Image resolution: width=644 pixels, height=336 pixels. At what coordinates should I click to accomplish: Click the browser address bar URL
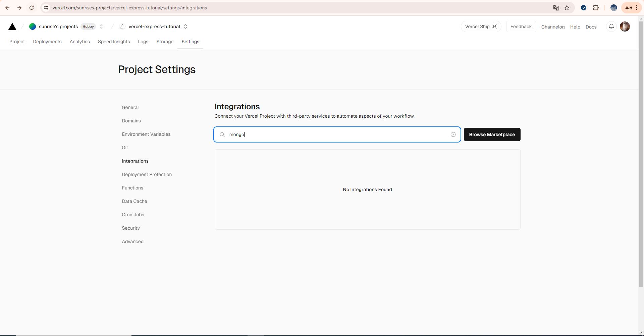[129, 8]
